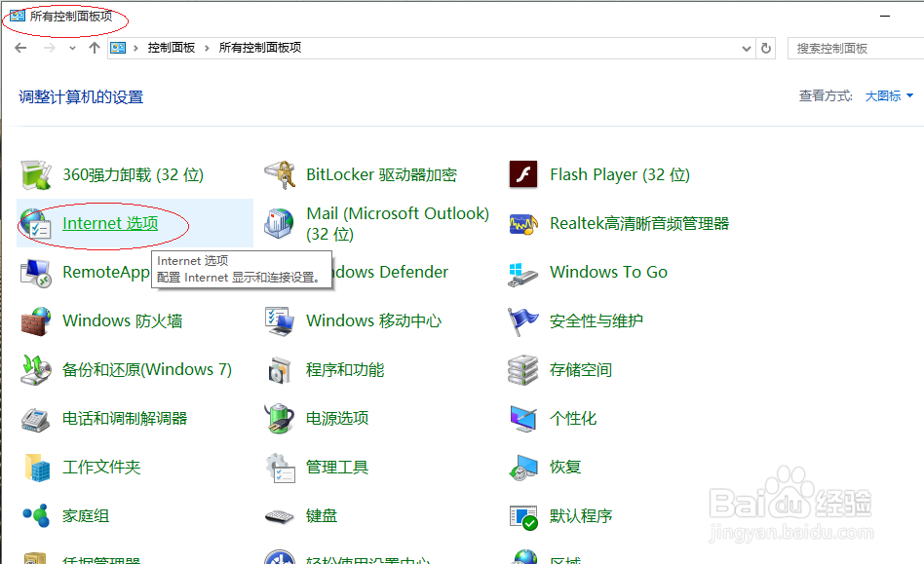Open Windows 防火墙 brick wall icon

pos(36,321)
